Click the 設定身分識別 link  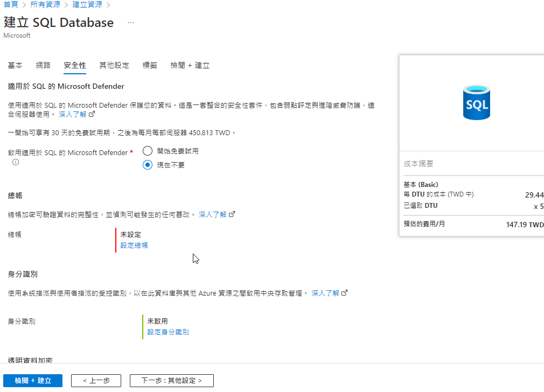coord(168,332)
